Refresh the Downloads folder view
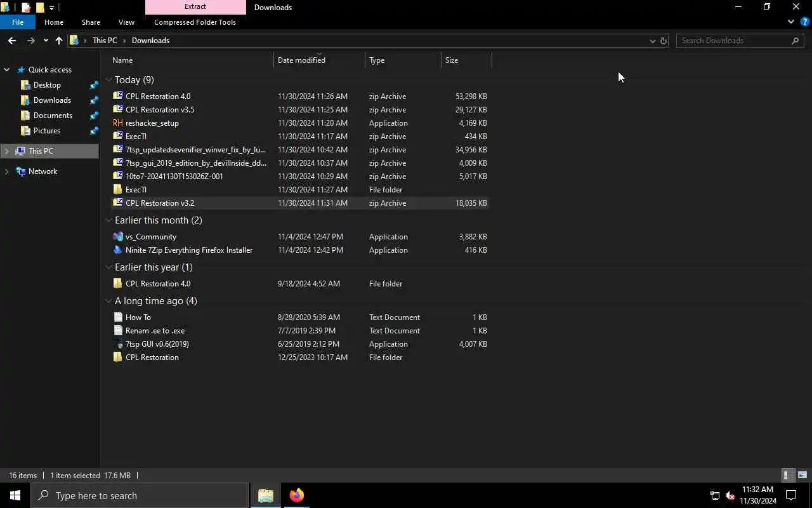This screenshot has height=508, width=812. 664,41
